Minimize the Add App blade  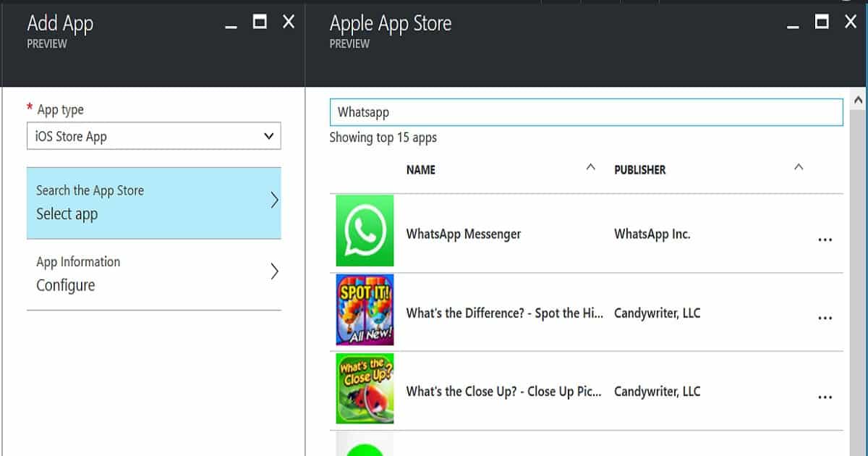(231, 26)
